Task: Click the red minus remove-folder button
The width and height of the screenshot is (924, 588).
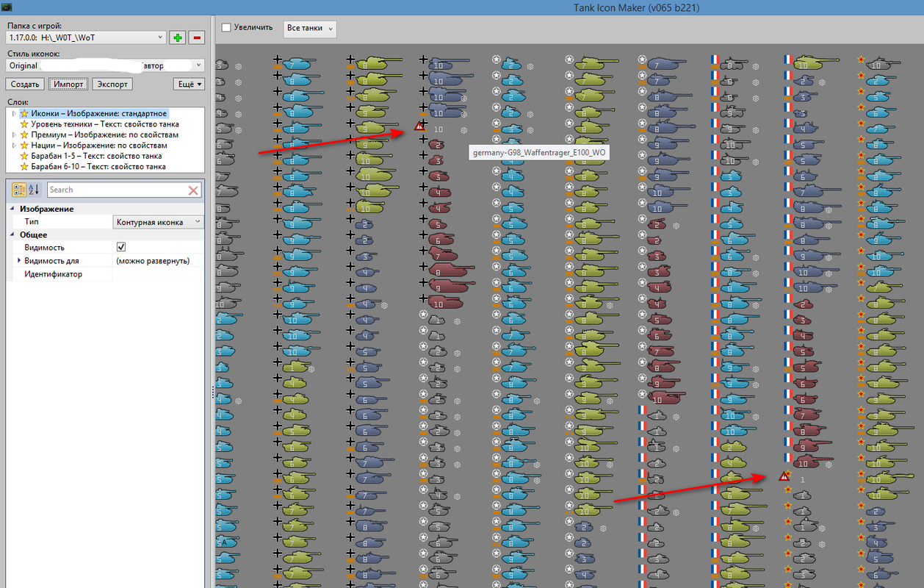Action: click(x=196, y=37)
